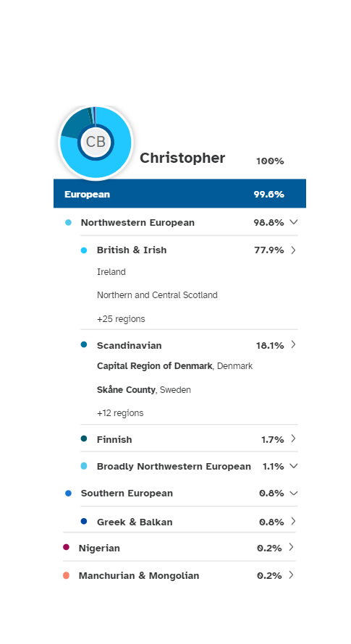Screen dimensions: 351x644
Task: Expand Broadly Northwestern European chevron
Action: (293, 466)
